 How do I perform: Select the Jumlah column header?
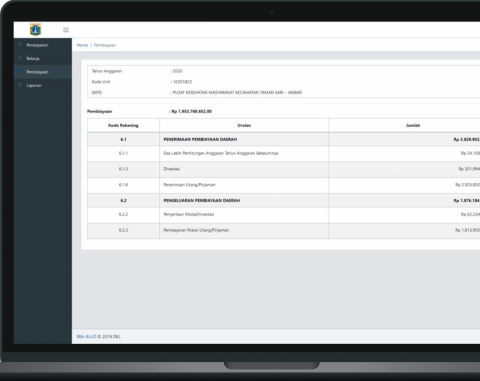coord(413,125)
